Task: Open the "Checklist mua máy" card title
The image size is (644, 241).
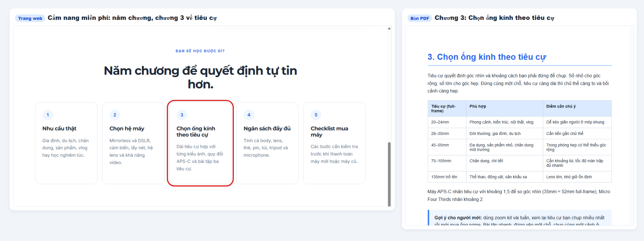Action: [330, 132]
